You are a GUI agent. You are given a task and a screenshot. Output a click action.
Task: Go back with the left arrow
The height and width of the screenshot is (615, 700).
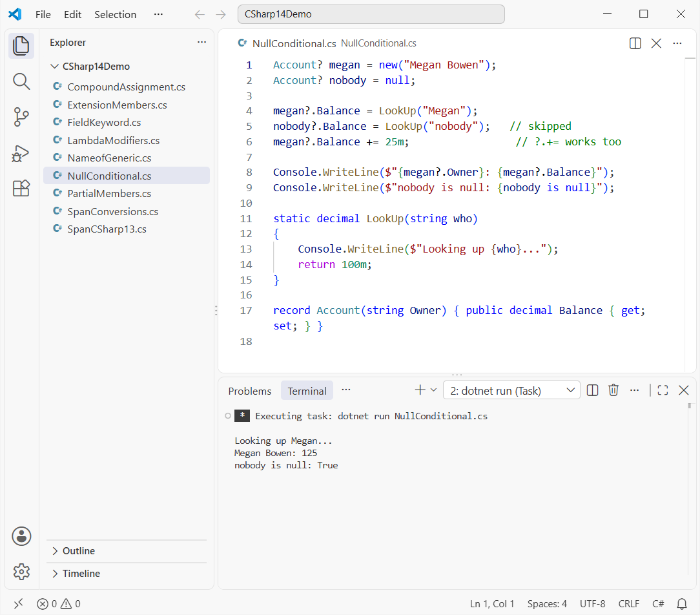[200, 15]
